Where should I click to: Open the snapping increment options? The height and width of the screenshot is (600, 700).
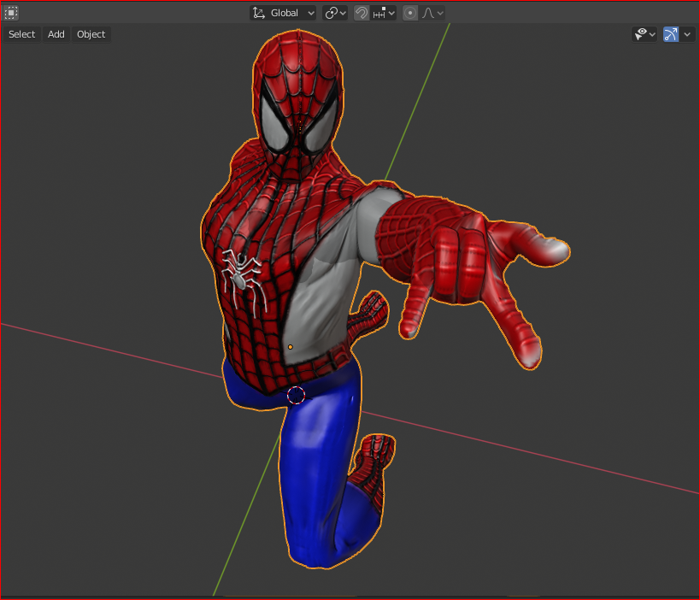[384, 13]
